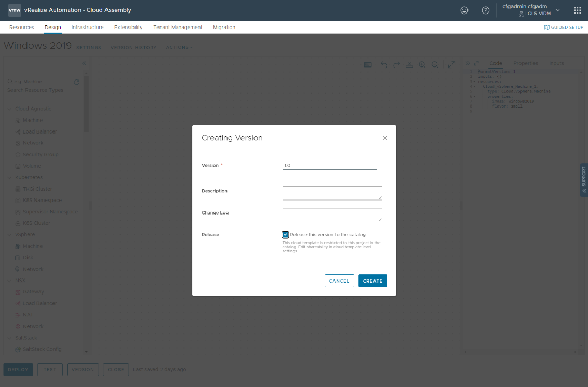Viewport: 588px width, 387px height.
Task: Select the vSphere Disk resource icon
Action: click(18, 258)
